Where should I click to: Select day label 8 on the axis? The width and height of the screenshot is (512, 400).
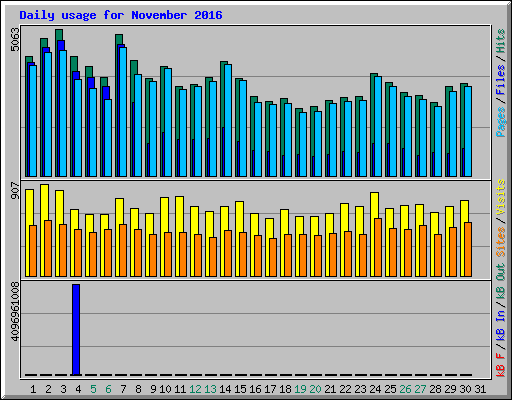click(x=138, y=389)
